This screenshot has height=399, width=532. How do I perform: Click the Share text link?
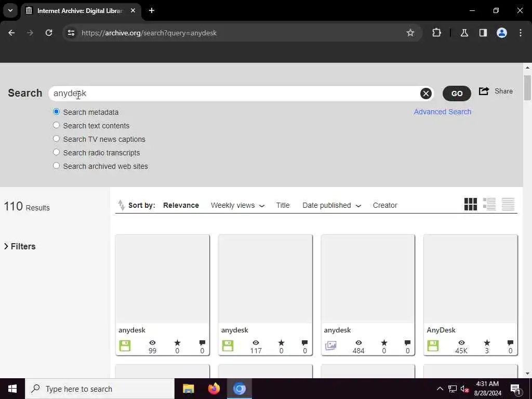[x=503, y=91]
